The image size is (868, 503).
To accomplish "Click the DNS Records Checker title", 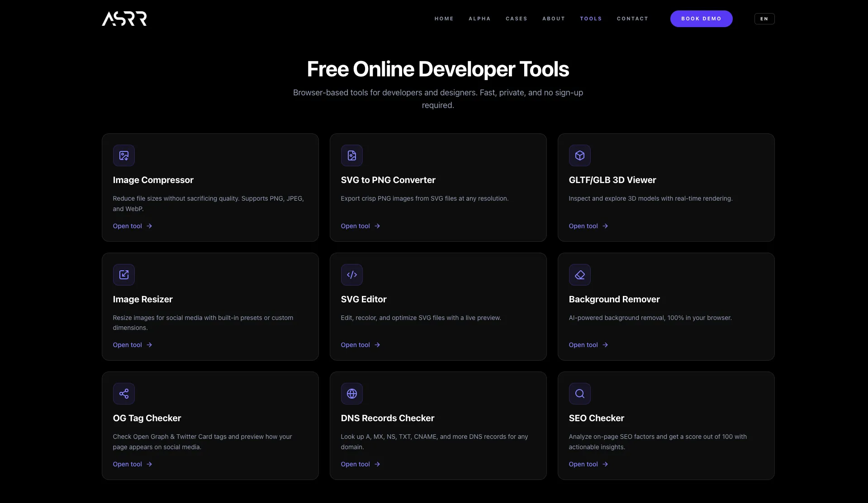I will [x=388, y=418].
